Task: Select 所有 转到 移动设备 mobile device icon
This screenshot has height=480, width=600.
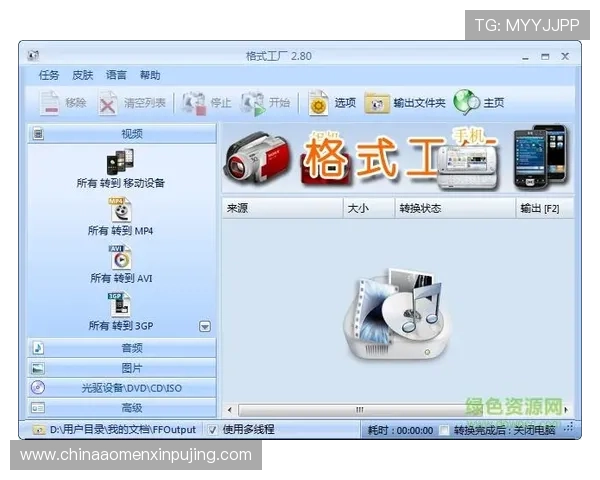Action: 120,161
